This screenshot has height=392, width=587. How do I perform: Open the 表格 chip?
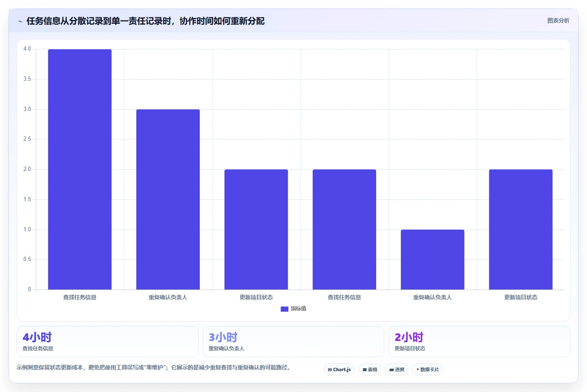370,369
